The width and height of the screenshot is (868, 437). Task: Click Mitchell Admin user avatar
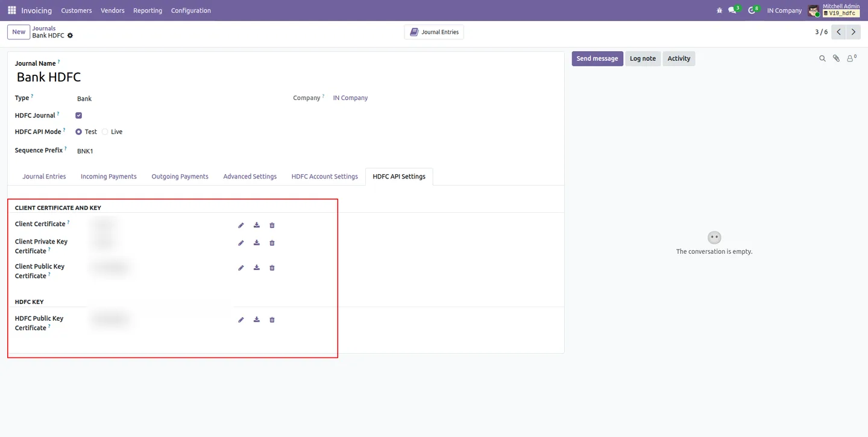click(x=814, y=11)
